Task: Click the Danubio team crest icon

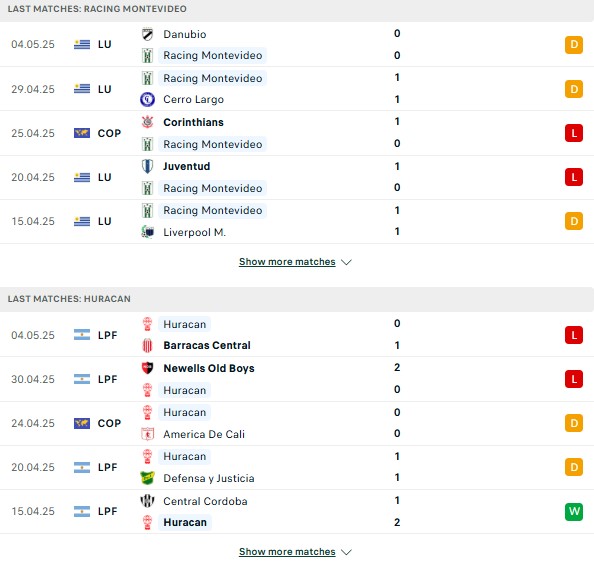Action: click(147, 34)
